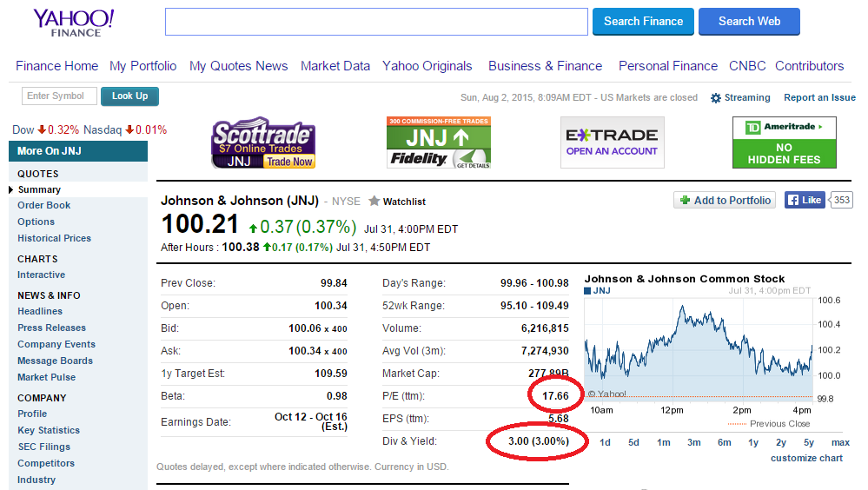This screenshot has height=490, width=868.
Task: Open the My Portfolio menu
Action: pos(142,66)
